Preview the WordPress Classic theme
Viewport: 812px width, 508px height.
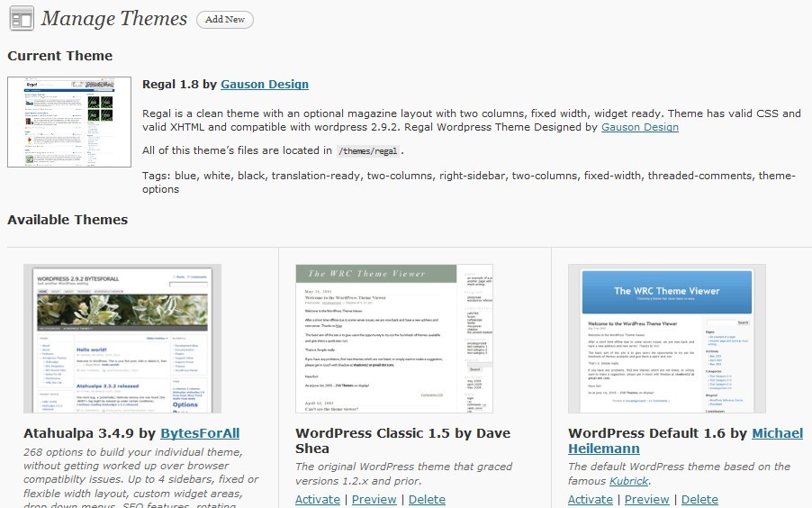[x=374, y=499]
